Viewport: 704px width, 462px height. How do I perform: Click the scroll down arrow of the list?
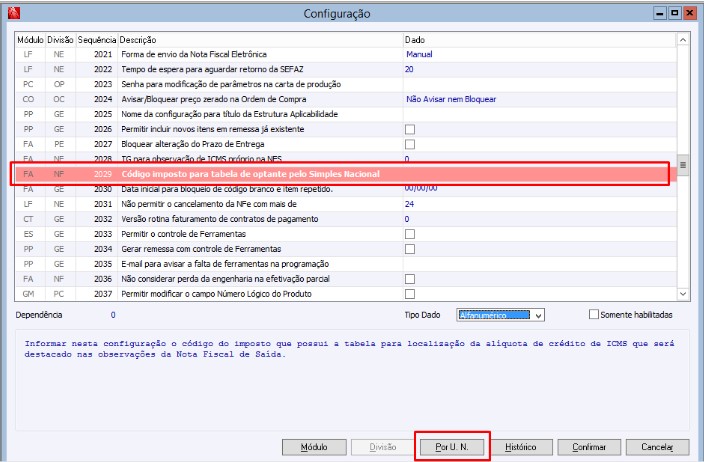click(682, 294)
